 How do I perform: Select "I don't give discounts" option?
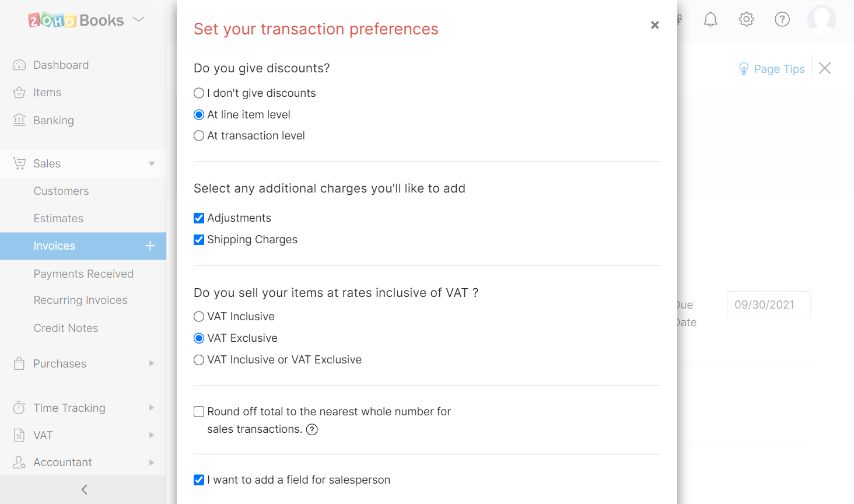coord(199,93)
